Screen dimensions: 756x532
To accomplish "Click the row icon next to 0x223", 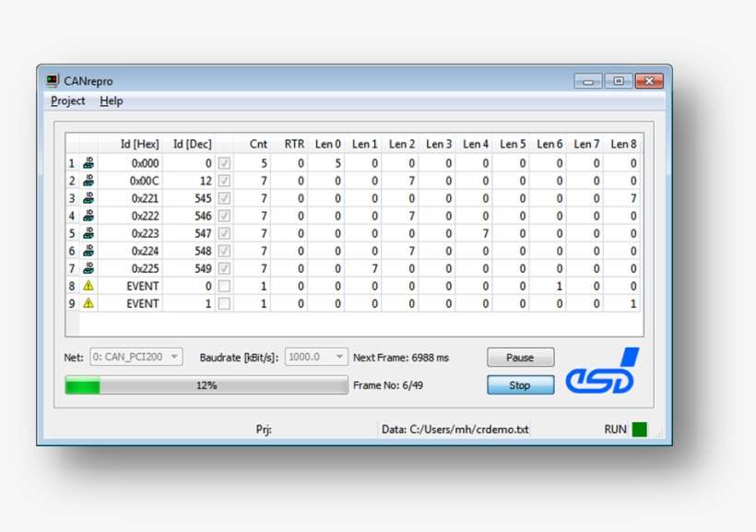I will point(89,233).
